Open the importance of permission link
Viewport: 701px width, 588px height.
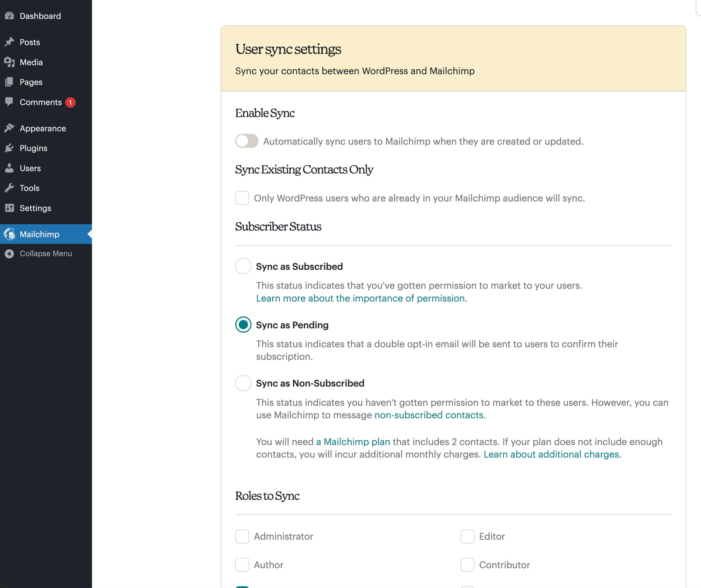pyautogui.click(x=362, y=298)
